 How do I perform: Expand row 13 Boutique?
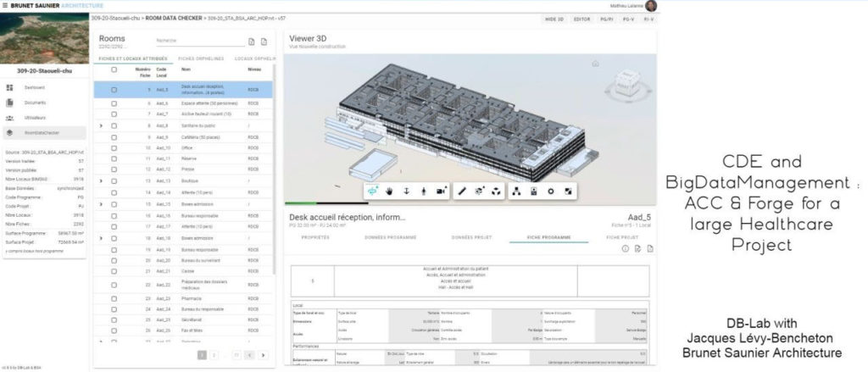pyautogui.click(x=101, y=181)
